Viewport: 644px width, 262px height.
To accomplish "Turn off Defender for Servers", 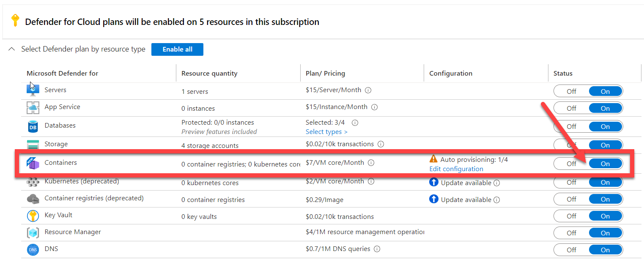I will pos(571,91).
